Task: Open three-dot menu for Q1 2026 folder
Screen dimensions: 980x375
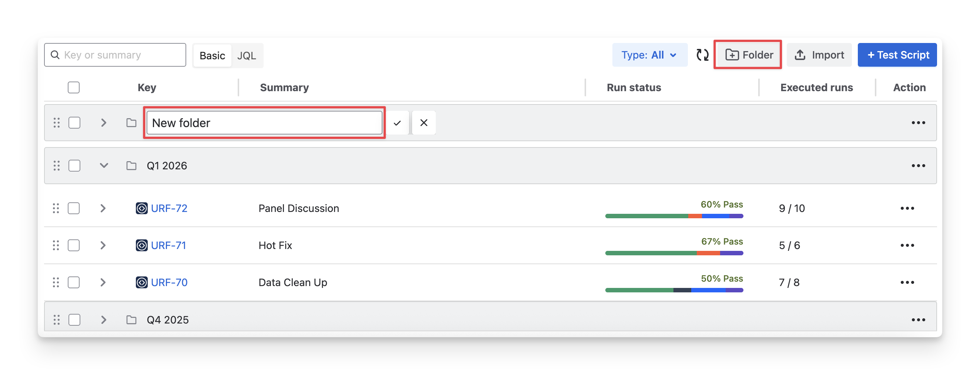Action: click(918, 166)
